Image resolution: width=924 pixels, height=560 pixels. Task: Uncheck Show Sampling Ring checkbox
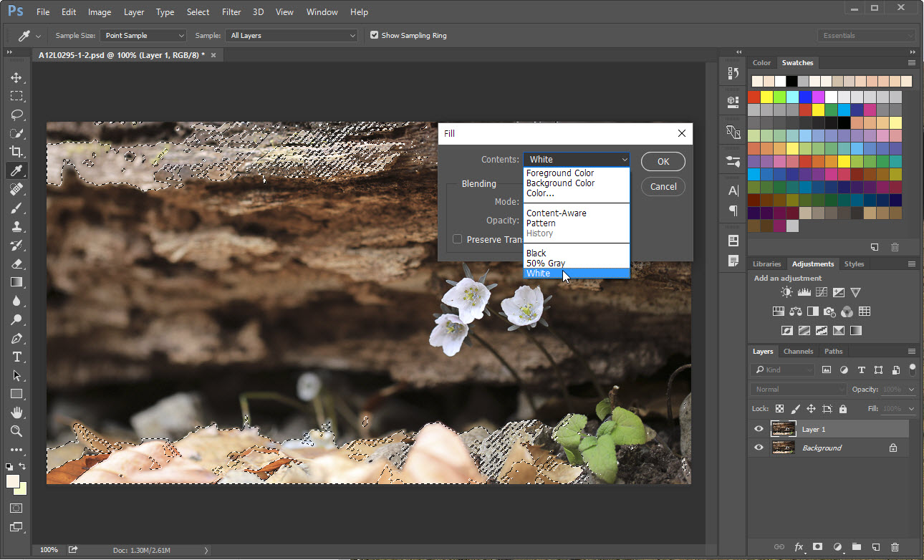[374, 35]
